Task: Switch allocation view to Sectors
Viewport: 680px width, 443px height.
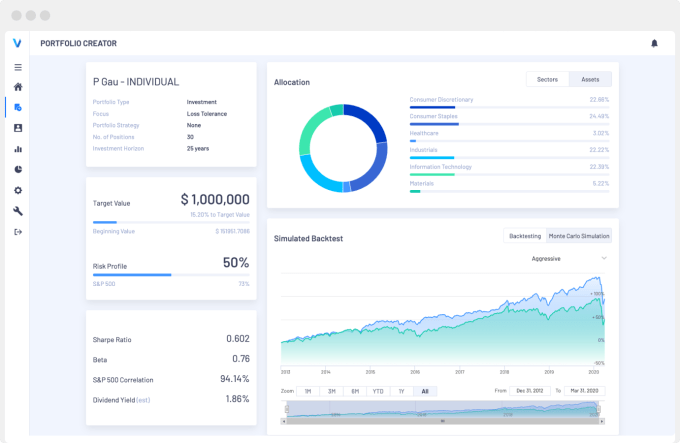Action: (547, 79)
